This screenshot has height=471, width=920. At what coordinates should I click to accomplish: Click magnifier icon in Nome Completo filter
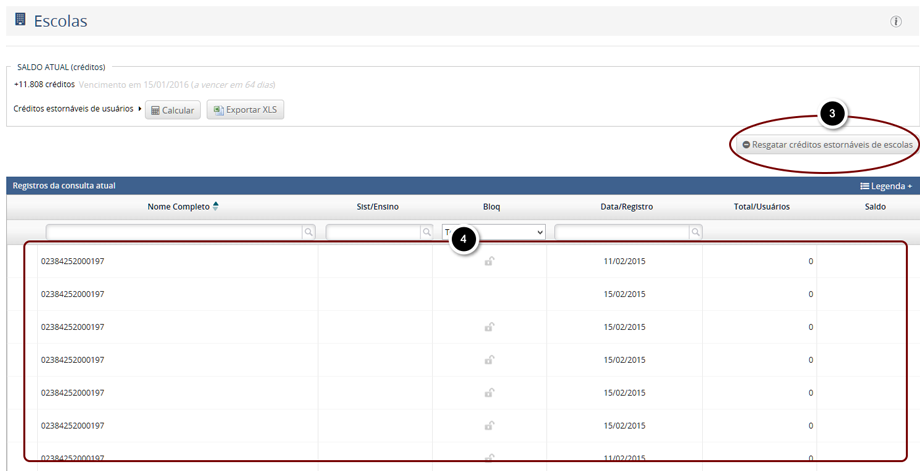(309, 232)
